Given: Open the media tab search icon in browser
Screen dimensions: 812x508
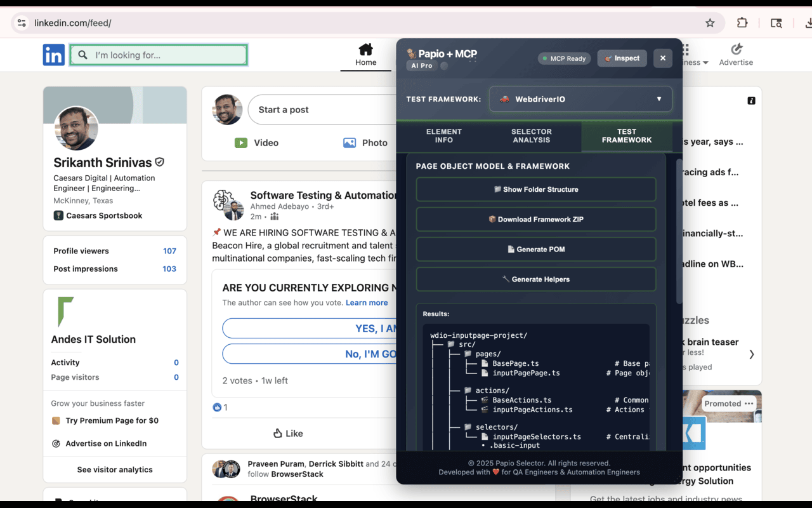Looking at the screenshot, I should click(x=776, y=23).
